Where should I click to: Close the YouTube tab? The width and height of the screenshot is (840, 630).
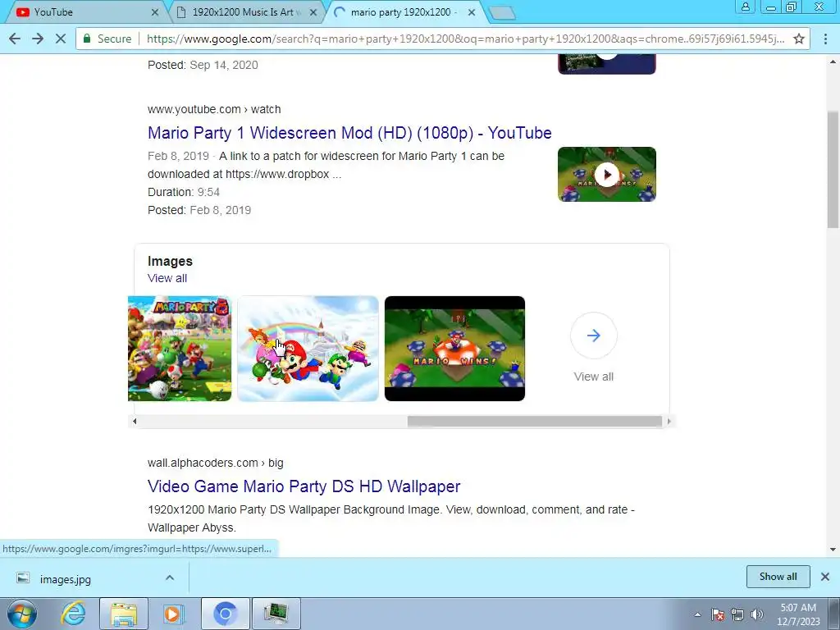click(155, 11)
